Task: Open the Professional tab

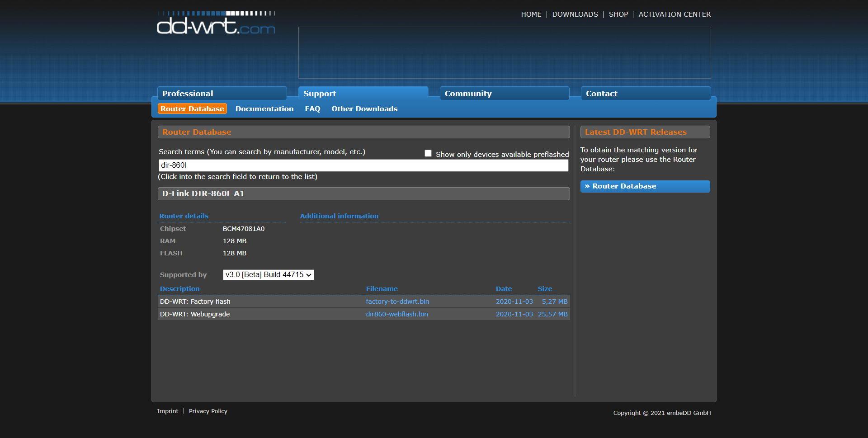Action: 222,94
